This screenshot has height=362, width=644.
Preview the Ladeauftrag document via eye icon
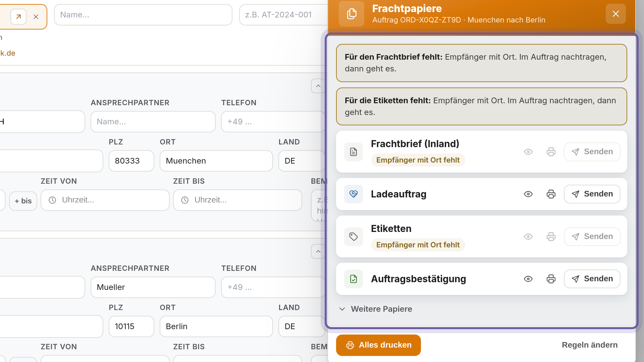click(x=528, y=194)
